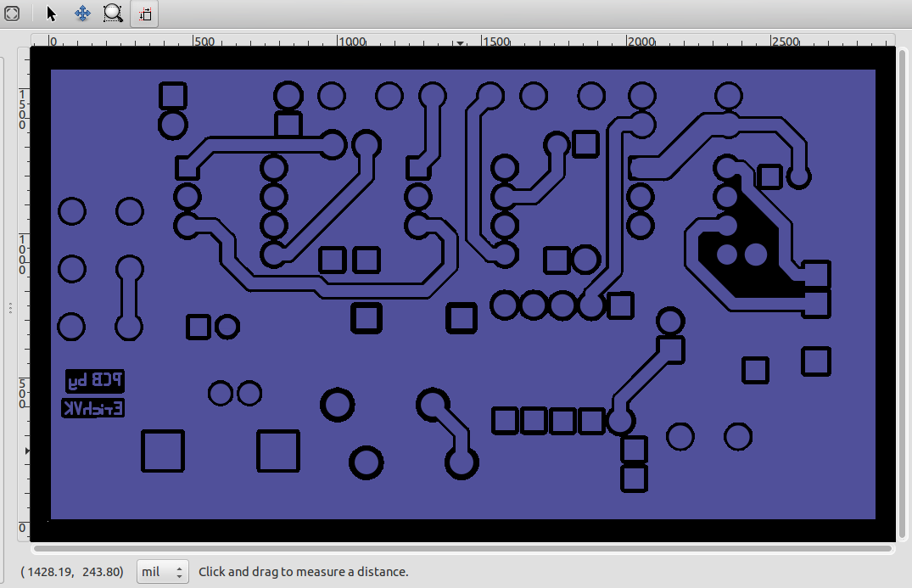Click the up arrow on the units spinner
This screenshot has height=588, width=912.
(181, 566)
